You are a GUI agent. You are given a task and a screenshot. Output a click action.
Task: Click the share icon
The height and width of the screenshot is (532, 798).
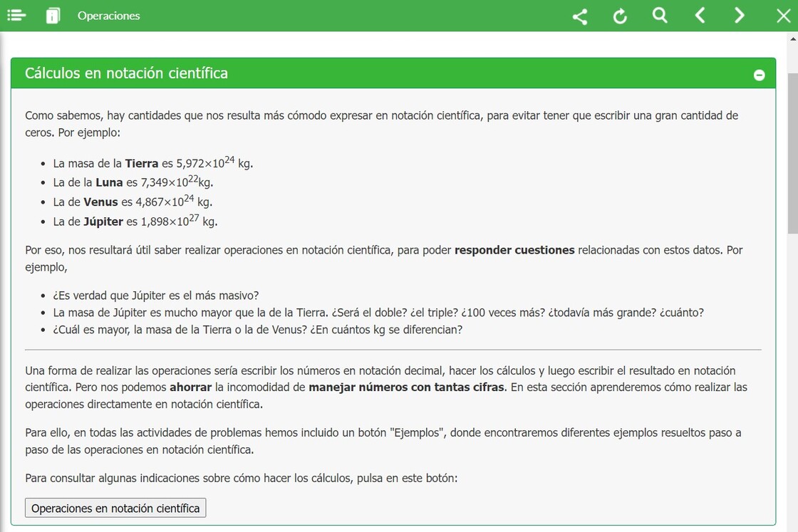click(580, 16)
